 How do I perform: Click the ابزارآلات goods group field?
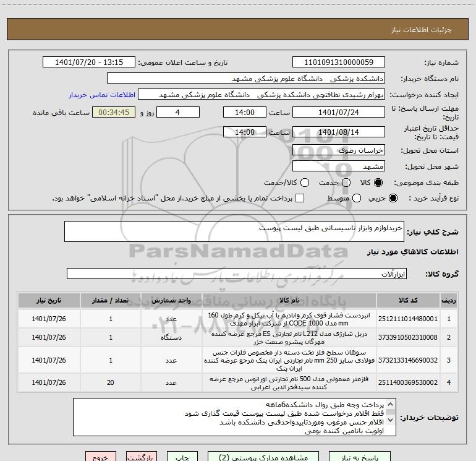point(237,274)
